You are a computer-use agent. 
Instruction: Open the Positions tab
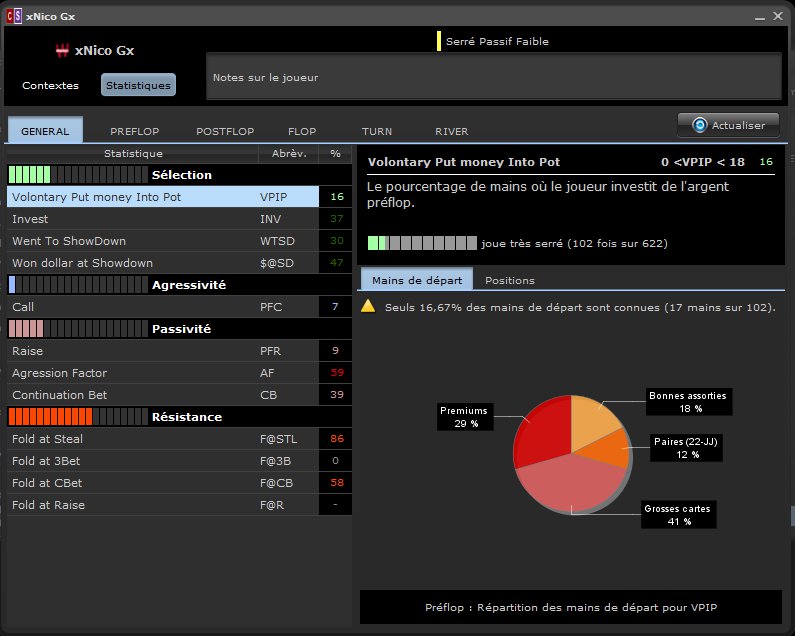pos(510,280)
